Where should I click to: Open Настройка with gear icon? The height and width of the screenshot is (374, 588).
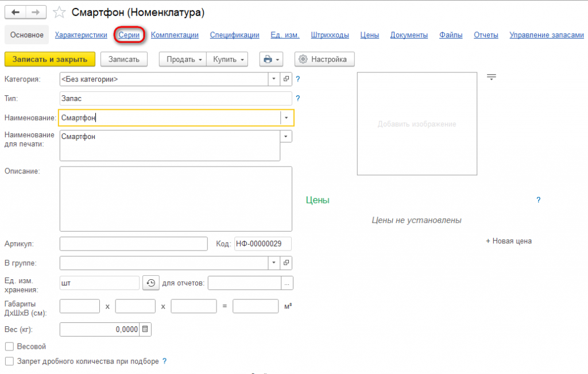click(324, 59)
